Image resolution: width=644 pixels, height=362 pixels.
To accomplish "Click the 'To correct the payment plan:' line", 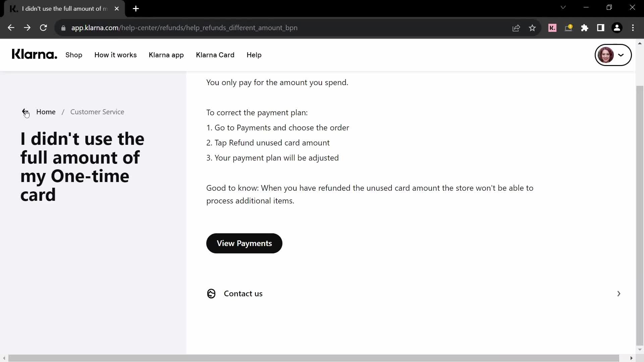I will click(x=257, y=113).
